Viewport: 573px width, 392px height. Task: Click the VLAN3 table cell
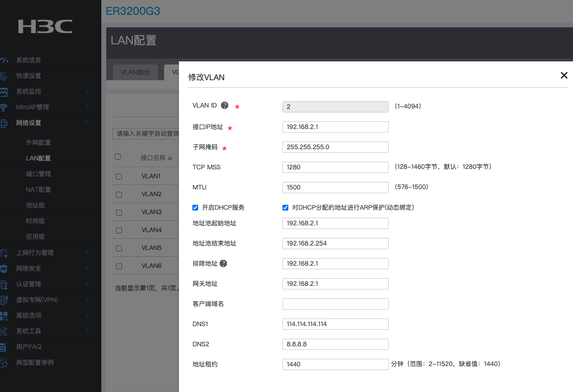(x=152, y=212)
